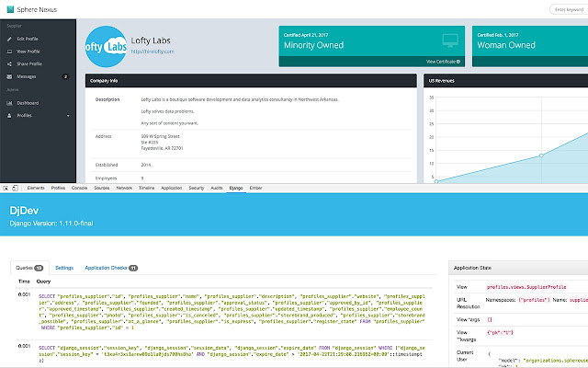Viewport: 588px width, 368px height.
Task: Click the Minority Owned certification card
Action: (371, 46)
